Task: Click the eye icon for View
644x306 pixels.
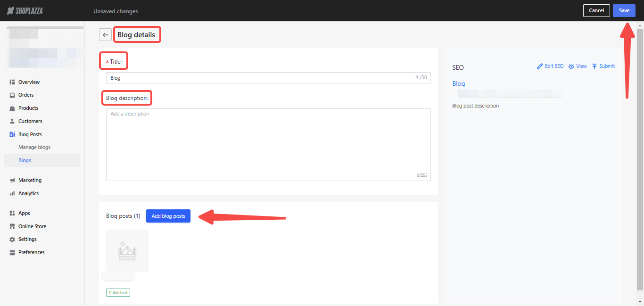Action: [x=571, y=66]
